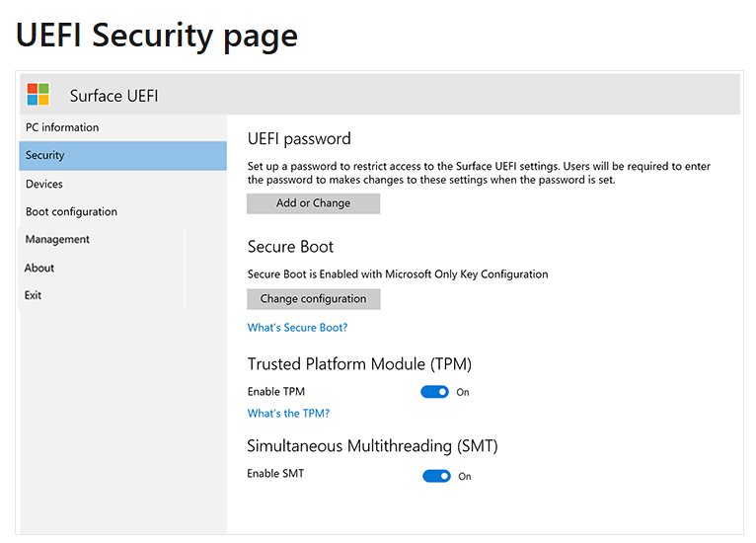Screen dimensions: 756x543
Task: Click the Simultaneous Multithreading (SMT) heading
Action: click(372, 446)
